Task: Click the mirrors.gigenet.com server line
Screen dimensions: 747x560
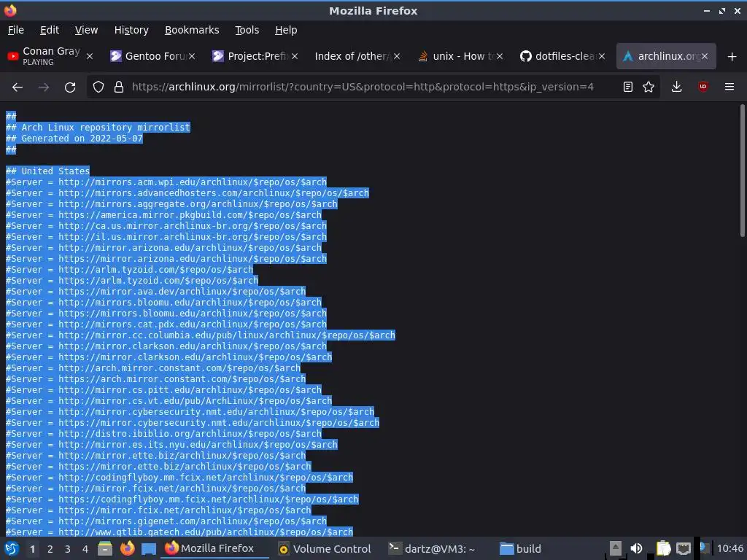Action: click(x=166, y=521)
